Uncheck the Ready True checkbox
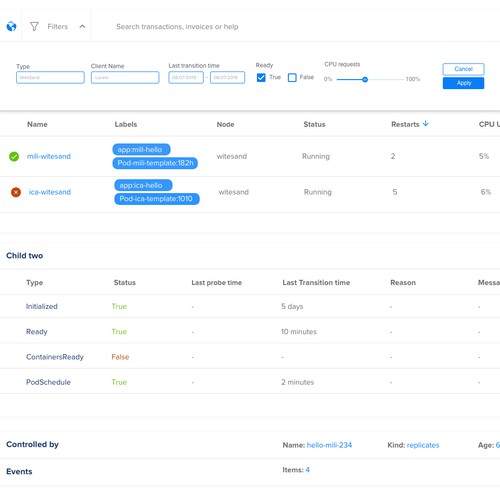Viewport: 500px width, 500px height. [x=261, y=78]
